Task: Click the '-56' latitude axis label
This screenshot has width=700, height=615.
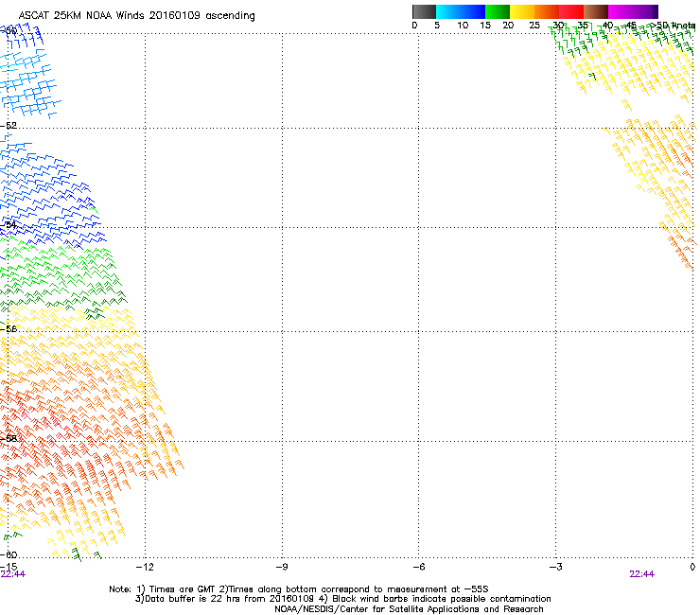Action: coord(9,328)
